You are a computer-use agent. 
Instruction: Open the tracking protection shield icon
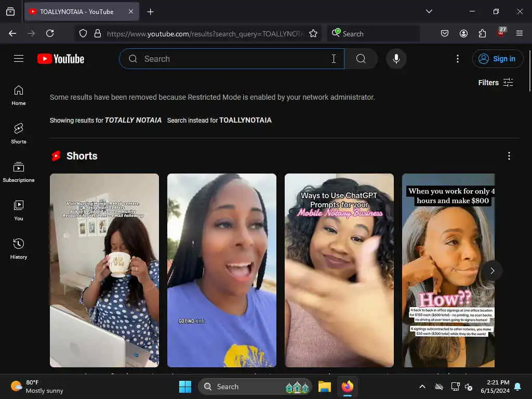point(83,33)
